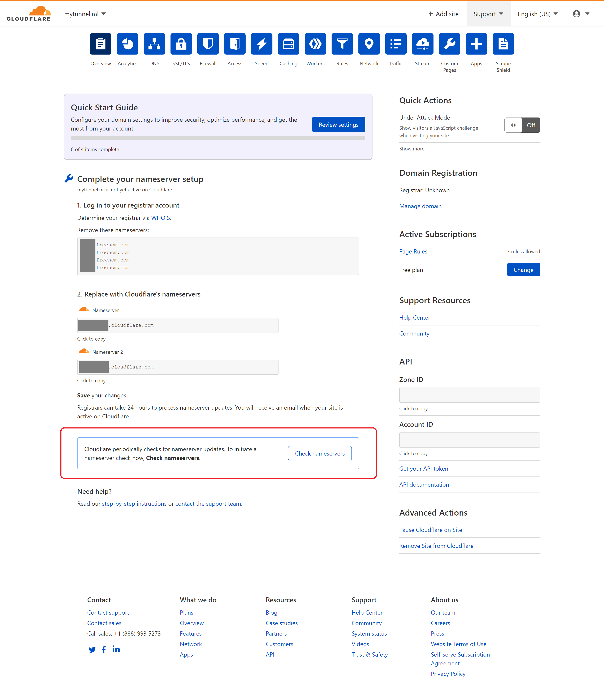
Task: Open the Overview section icon
Action: [x=100, y=44]
